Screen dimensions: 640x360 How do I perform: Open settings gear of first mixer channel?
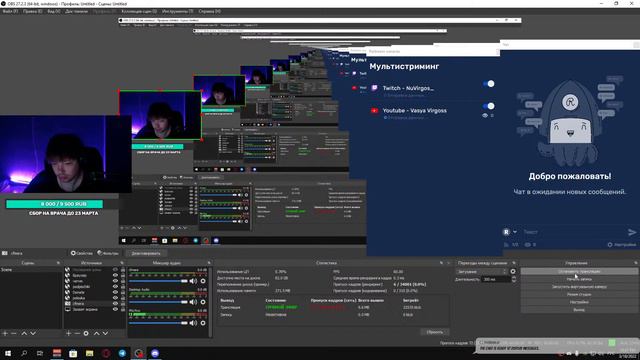point(203,281)
